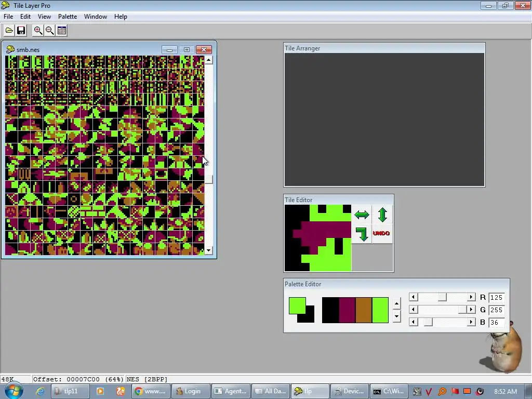The width and height of the screenshot is (532, 399).
Task: Click the smb.nes scrollbar thumb
Action: click(x=209, y=179)
